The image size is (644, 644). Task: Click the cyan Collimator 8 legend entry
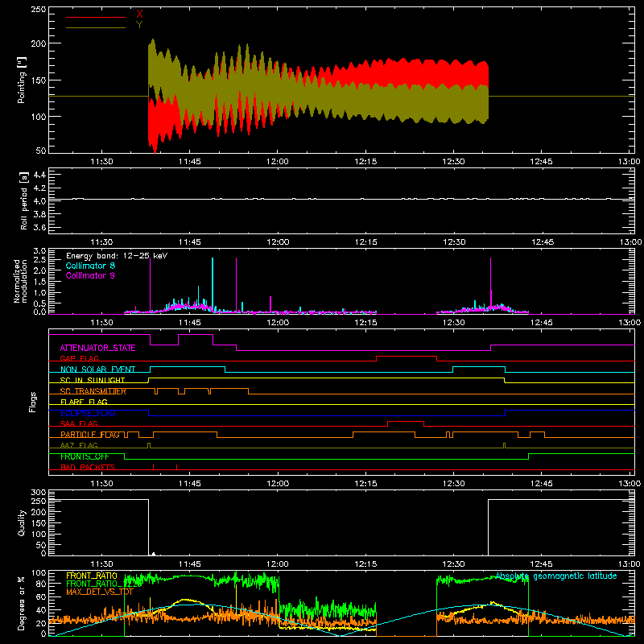click(90, 266)
